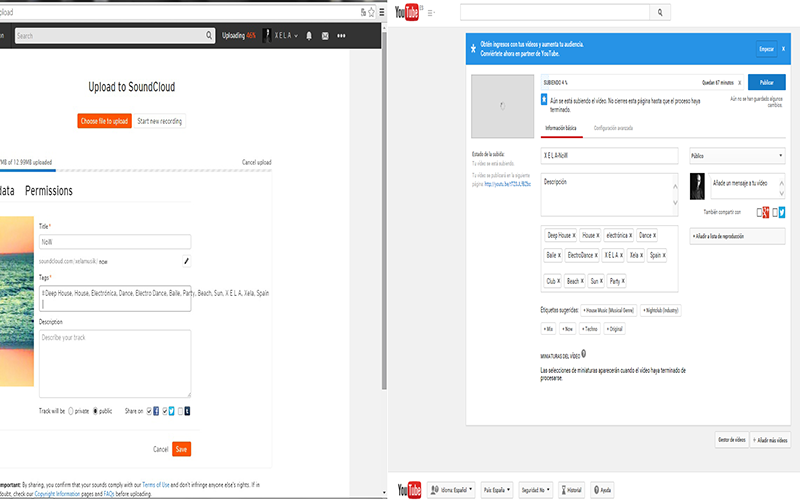The image size is (800, 500).
Task: Click the Gestor de vídeos button
Action: point(732,439)
